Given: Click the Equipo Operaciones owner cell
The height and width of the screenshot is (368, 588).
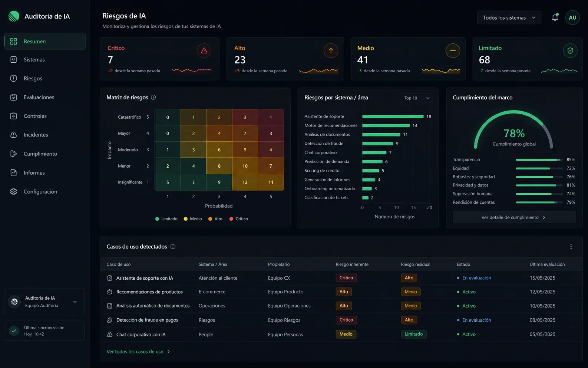Looking at the screenshot, I should (x=289, y=306).
